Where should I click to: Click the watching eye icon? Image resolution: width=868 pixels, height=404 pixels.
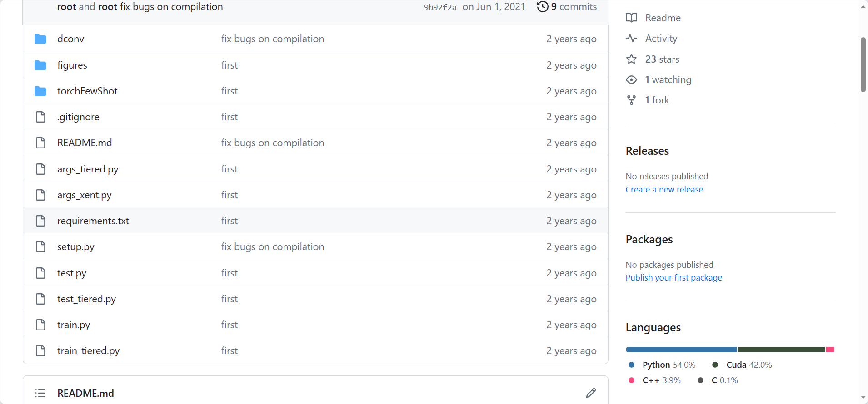[631, 80]
